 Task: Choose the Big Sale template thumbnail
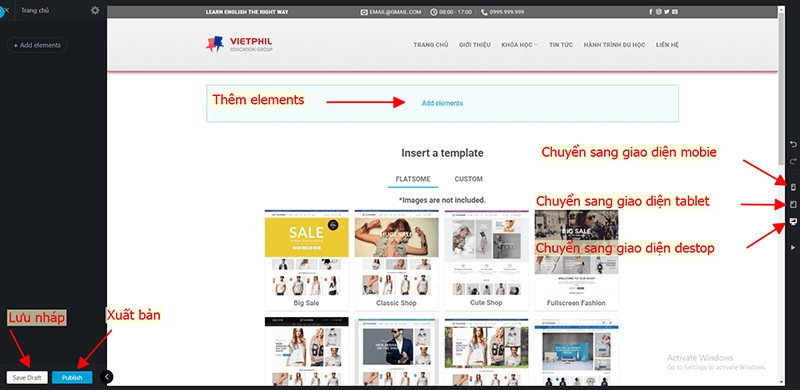tap(307, 259)
